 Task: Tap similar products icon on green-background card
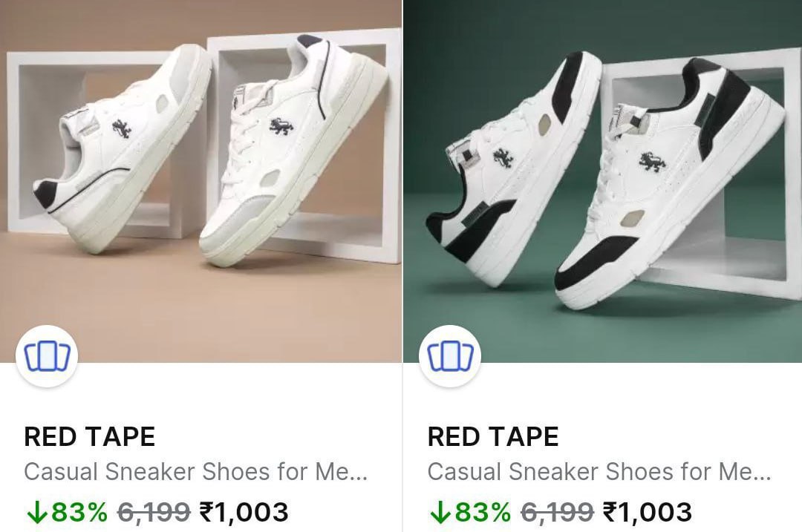tap(450, 356)
